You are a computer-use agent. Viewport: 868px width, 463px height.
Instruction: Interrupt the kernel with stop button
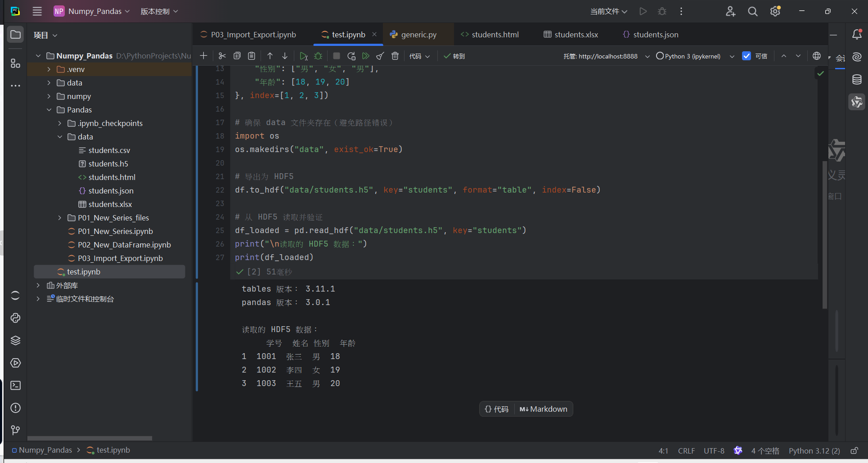(x=336, y=56)
